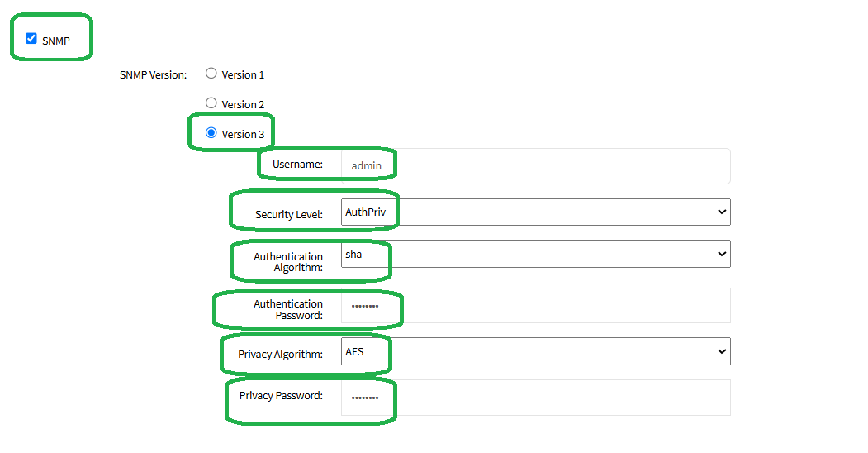Open the Privacy Algorithm dropdown

coord(535,351)
